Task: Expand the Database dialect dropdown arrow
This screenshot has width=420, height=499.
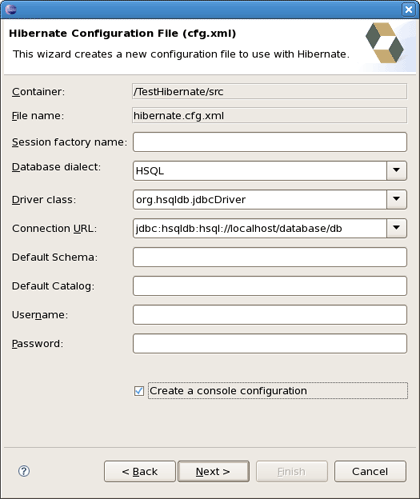Action: tap(396, 170)
